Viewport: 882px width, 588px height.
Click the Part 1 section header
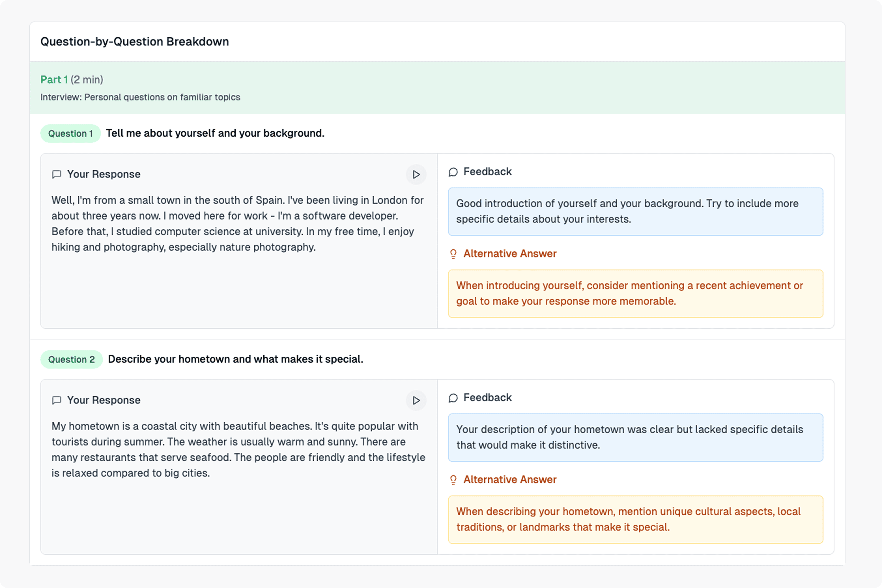tap(54, 79)
